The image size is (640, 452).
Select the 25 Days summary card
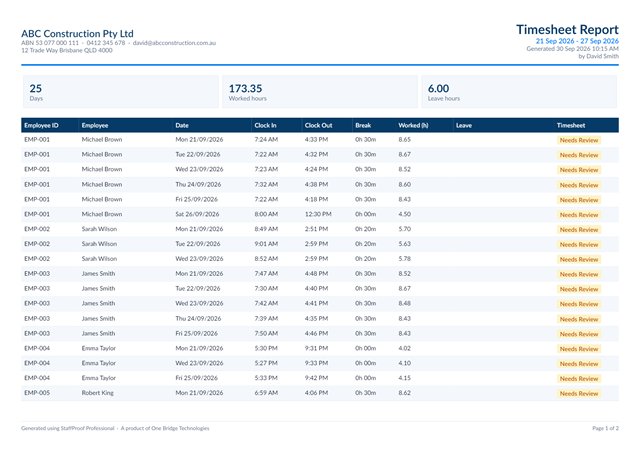tap(121, 91)
